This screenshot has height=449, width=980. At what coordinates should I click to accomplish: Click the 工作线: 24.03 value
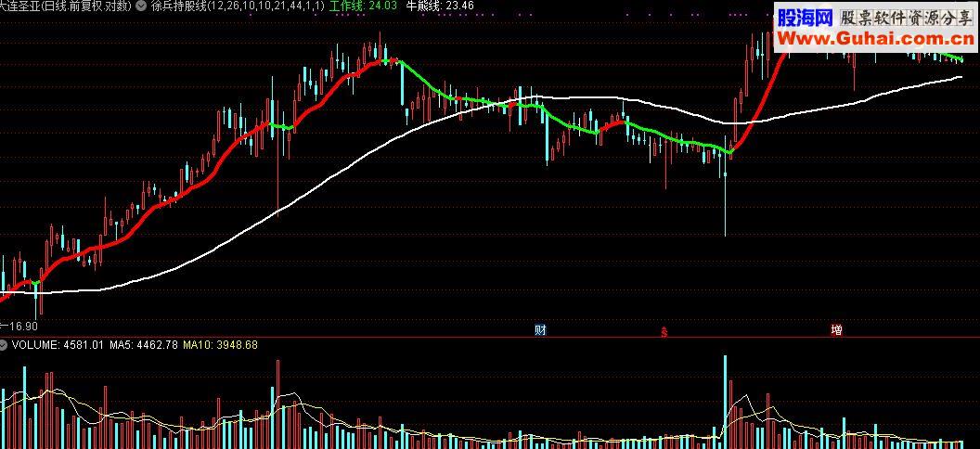[x=364, y=6]
